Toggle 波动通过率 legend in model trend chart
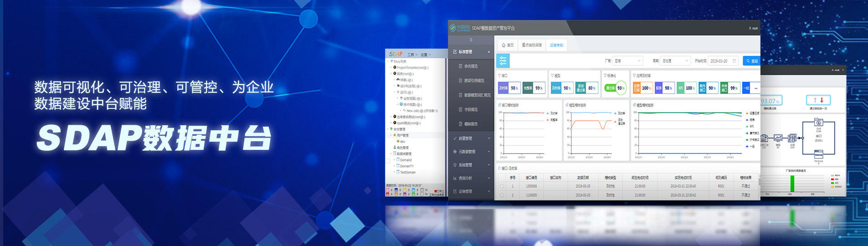Image resolution: width=868 pixels, height=246 pixels. pyautogui.click(x=619, y=122)
